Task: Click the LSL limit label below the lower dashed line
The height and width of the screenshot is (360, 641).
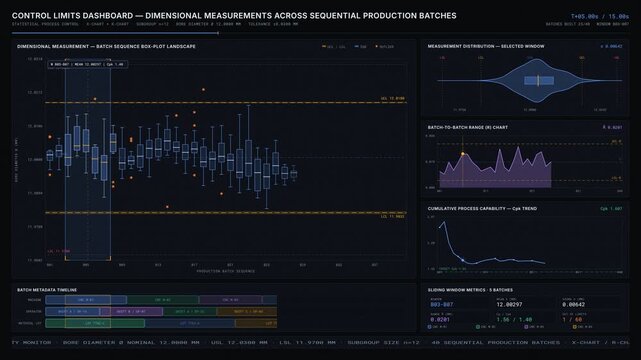Action: (392, 217)
